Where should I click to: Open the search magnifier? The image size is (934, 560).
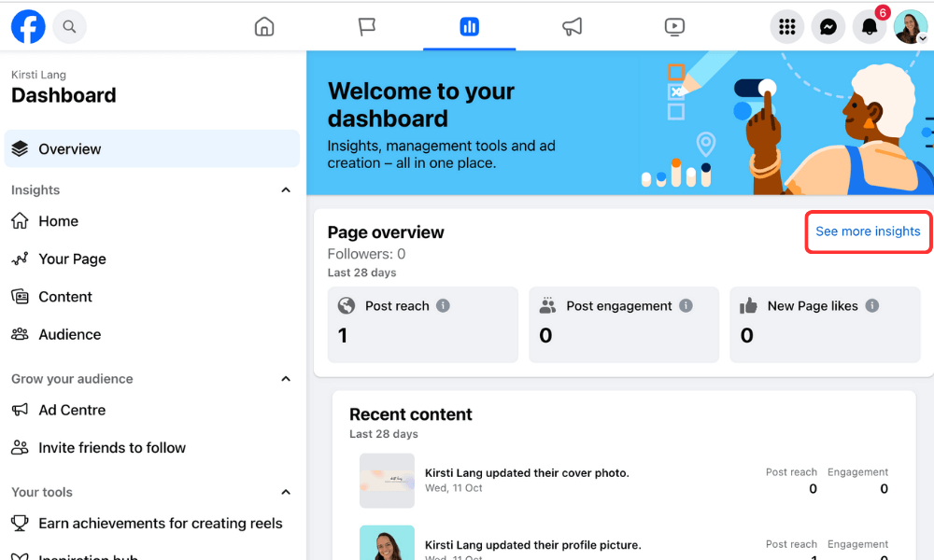pos(69,26)
